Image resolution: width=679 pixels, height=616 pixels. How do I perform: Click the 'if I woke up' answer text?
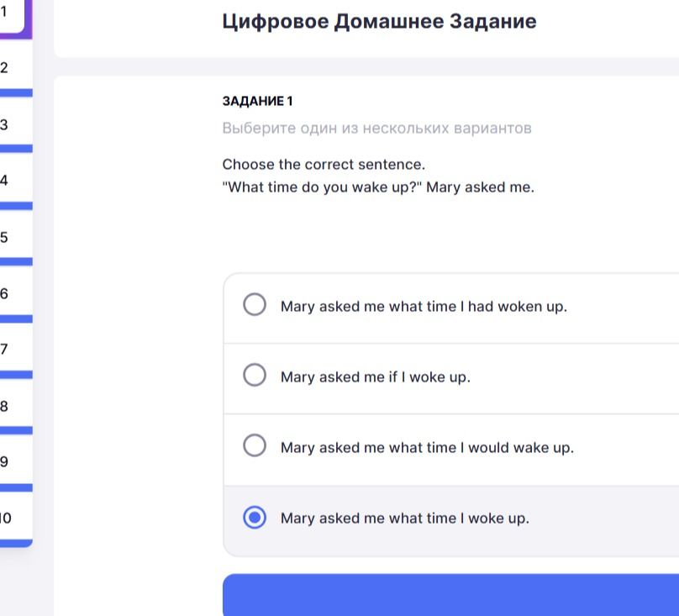[x=429, y=376]
